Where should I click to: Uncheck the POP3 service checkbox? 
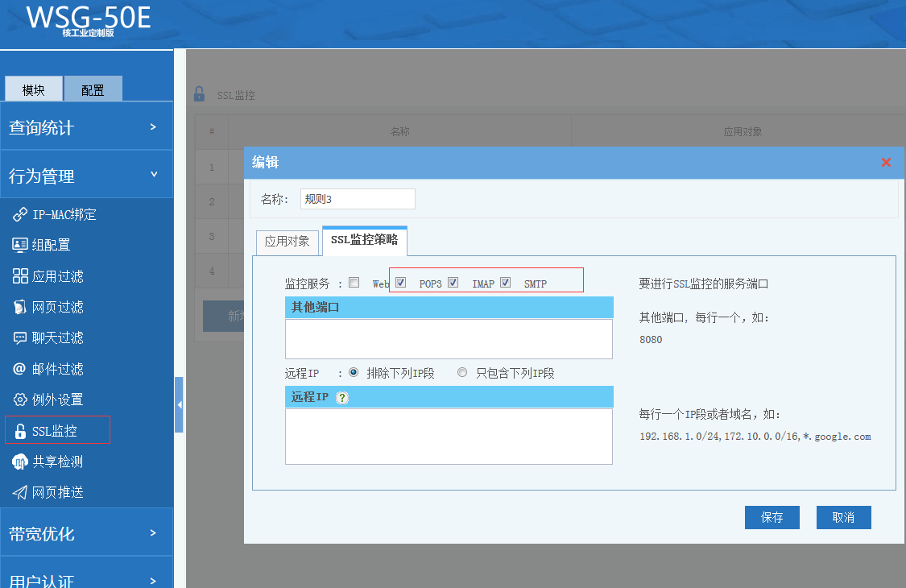tap(401, 283)
